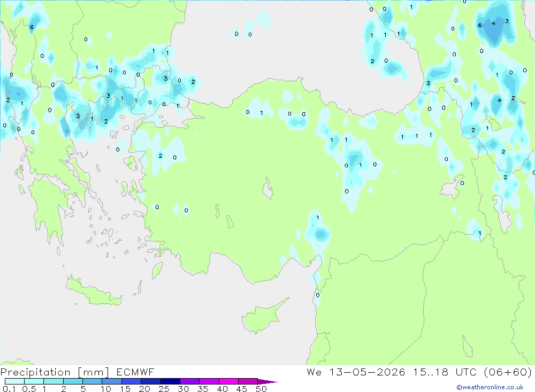Select the '25' legend scale label
535x392 pixels.
[x=164, y=389]
